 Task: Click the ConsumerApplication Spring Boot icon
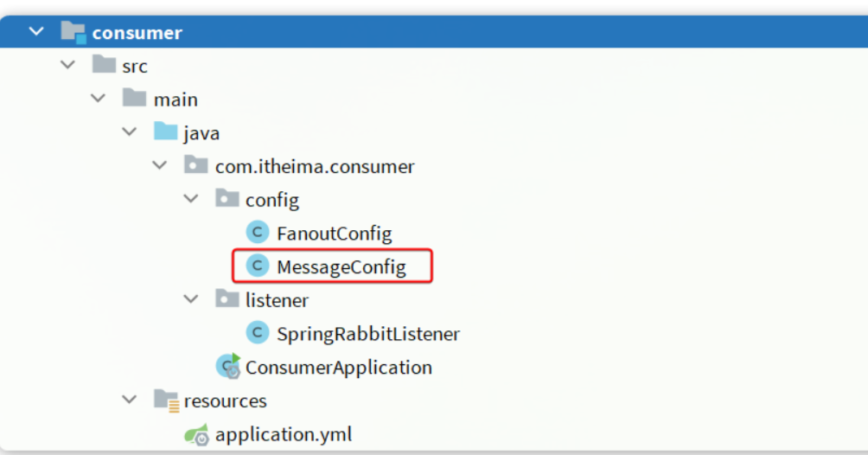[x=227, y=367]
